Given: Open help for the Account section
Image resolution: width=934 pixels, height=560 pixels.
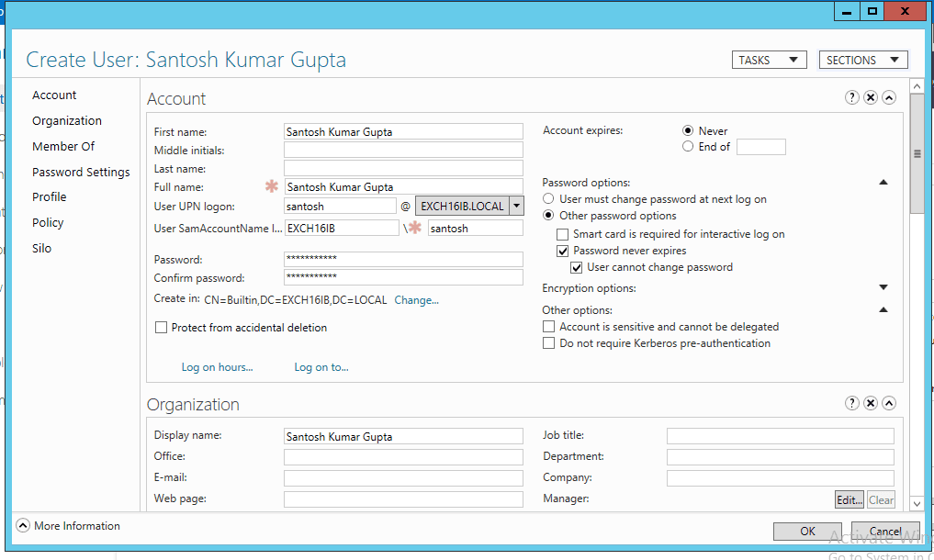Looking at the screenshot, I should [x=851, y=97].
